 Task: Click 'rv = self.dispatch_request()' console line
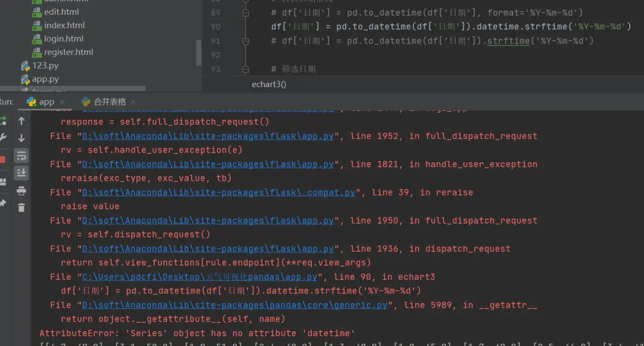pos(135,234)
